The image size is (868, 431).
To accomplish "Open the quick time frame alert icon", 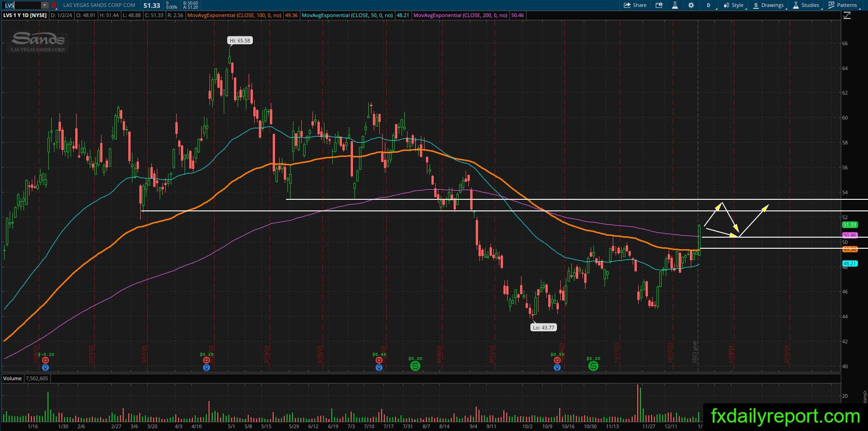I will pyautogui.click(x=659, y=5).
